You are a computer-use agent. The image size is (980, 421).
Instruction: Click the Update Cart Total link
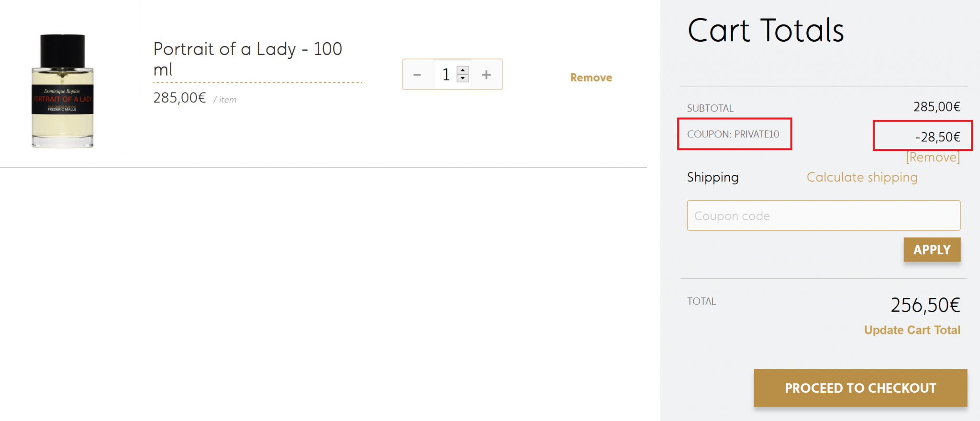pos(912,330)
